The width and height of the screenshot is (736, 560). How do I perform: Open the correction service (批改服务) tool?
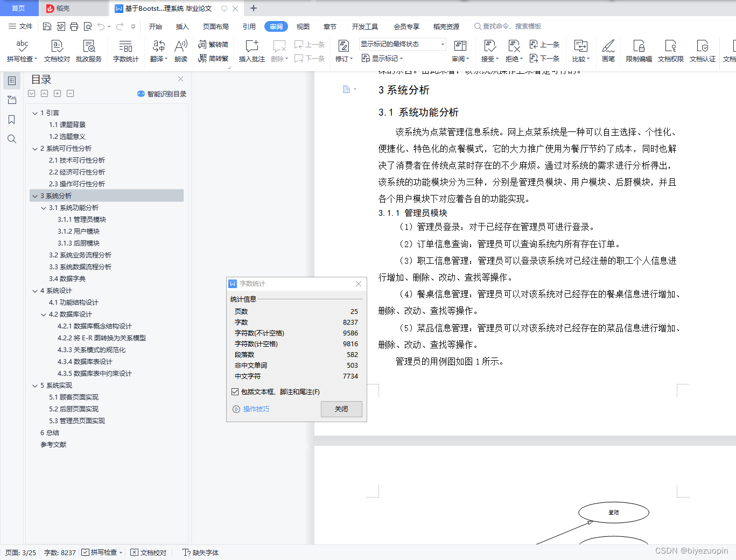pos(89,51)
